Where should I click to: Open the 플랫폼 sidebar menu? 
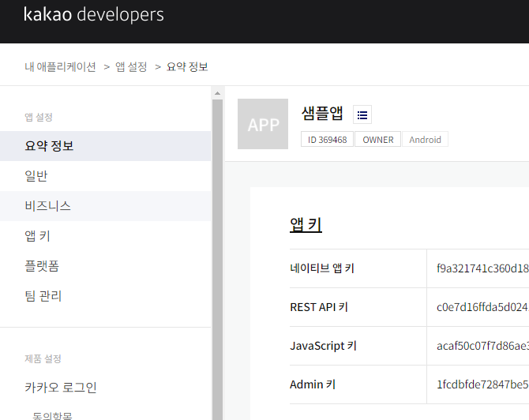coord(105,266)
